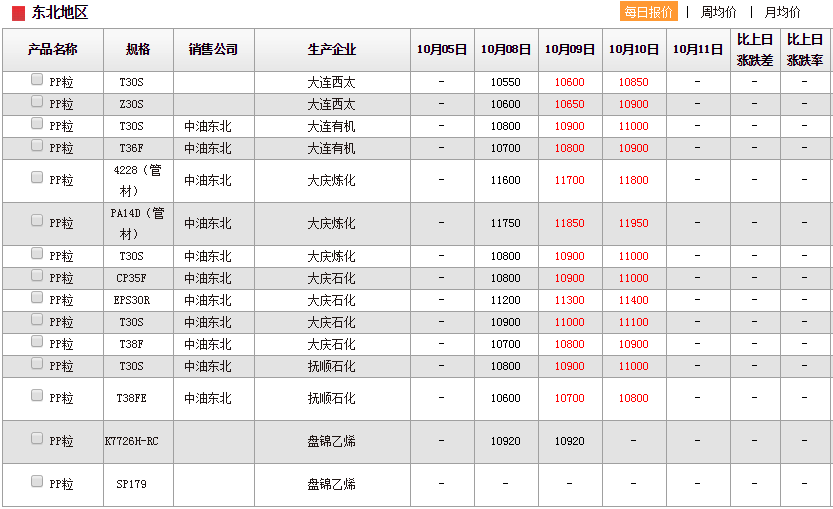Click the 东北地区 section title
This screenshot has height=509, width=833.
pyautogui.click(x=60, y=12)
